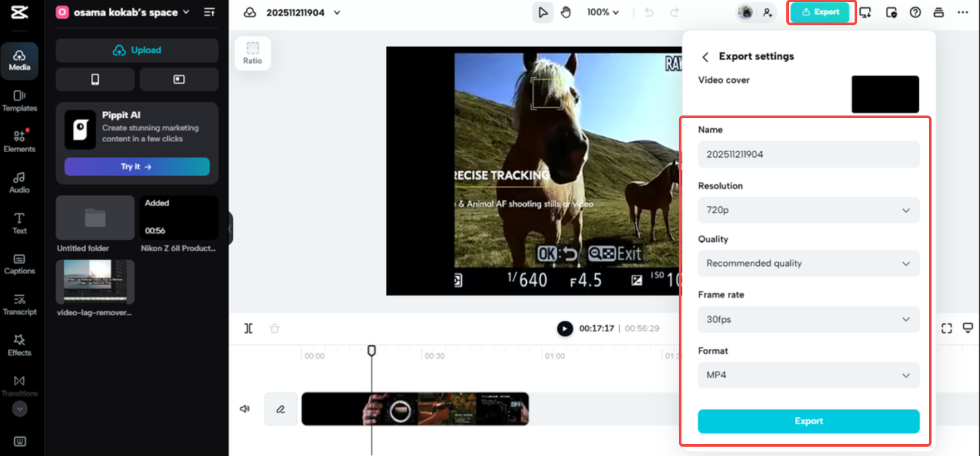Open the Frame rate dropdown showing 30fps
The height and width of the screenshot is (456, 980).
(808, 319)
